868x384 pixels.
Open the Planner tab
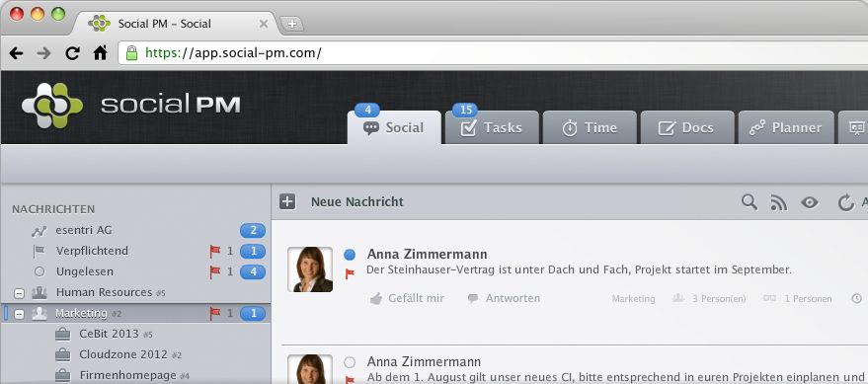pyautogui.click(x=786, y=127)
